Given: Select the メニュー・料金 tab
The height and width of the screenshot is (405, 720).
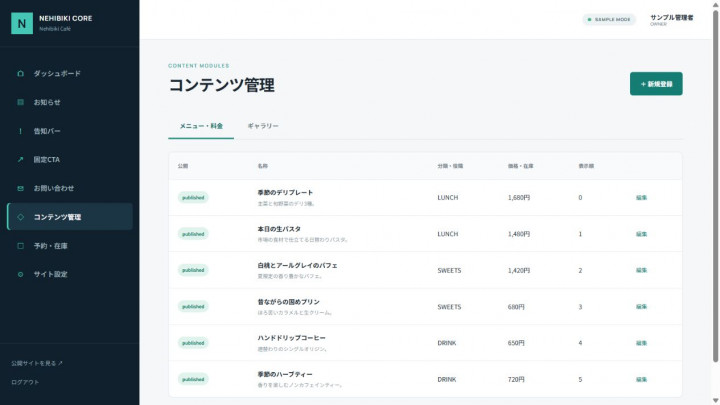Looking at the screenshot, I should click(x=201, y=126).
